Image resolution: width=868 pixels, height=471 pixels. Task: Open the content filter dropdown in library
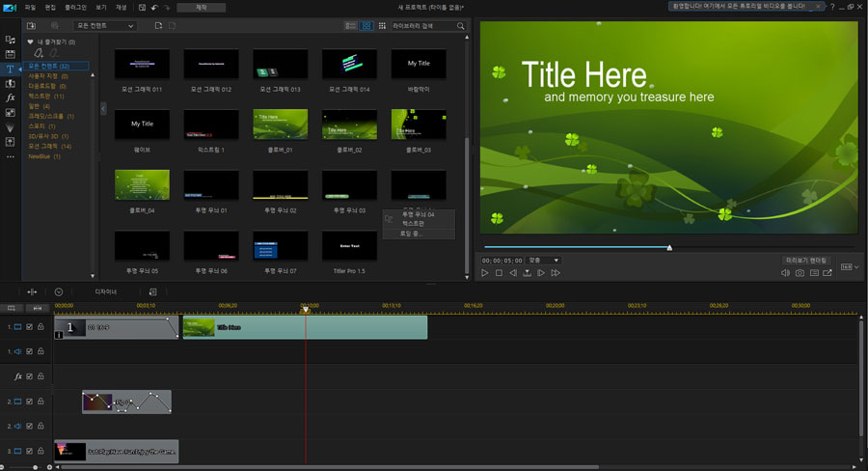pyautogui.click(x=104, y=26)
